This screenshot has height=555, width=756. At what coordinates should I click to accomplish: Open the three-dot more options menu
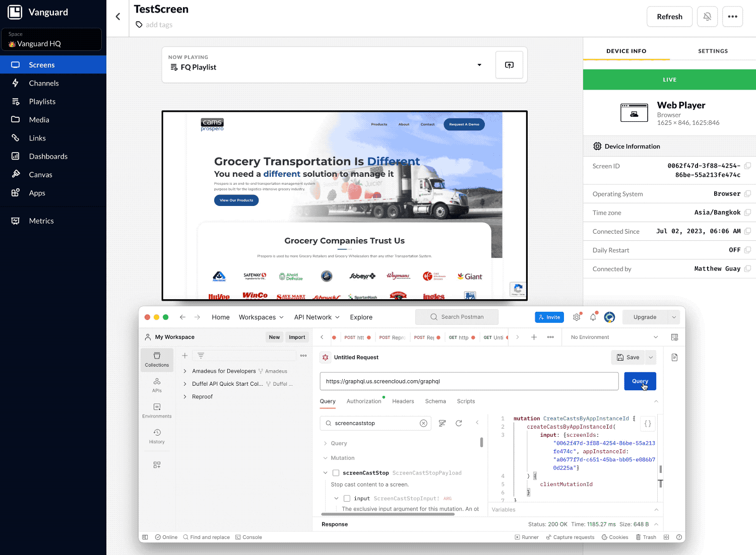click(x=732, y=17)
